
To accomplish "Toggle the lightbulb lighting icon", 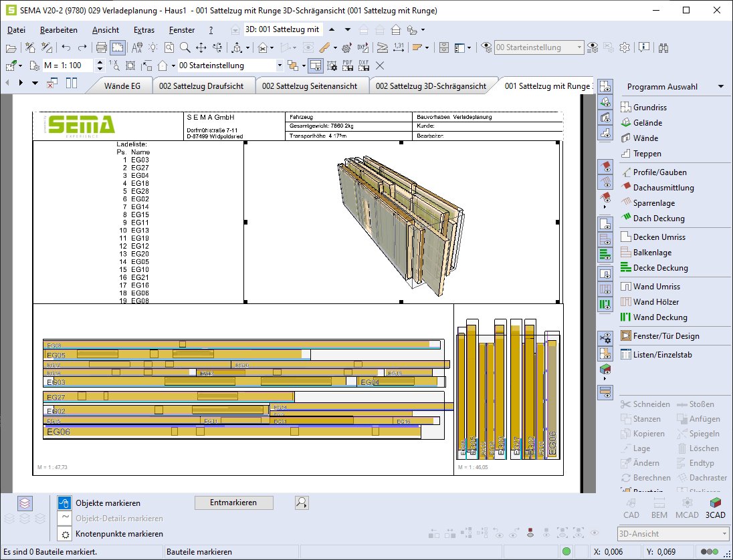I will click(153, 47).
